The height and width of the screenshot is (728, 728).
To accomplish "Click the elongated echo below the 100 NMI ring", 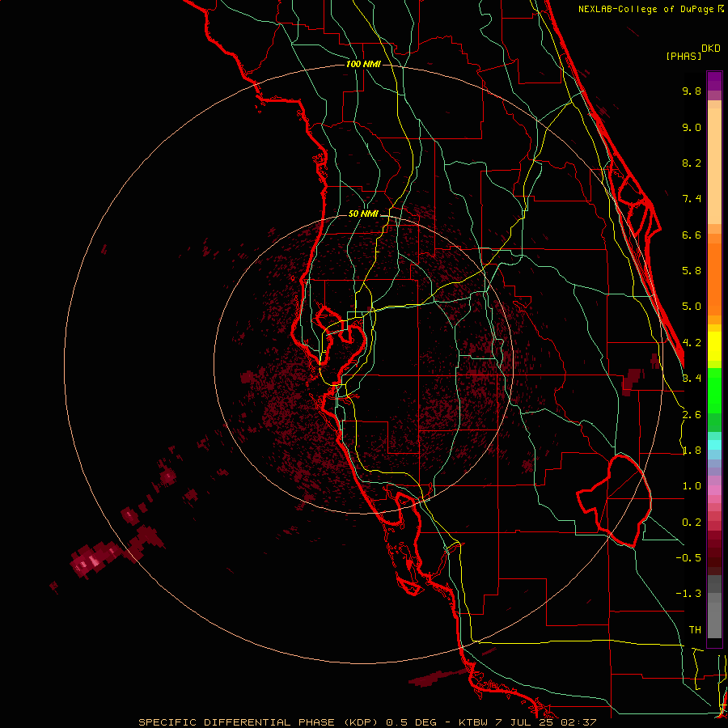I will [438, 678].
